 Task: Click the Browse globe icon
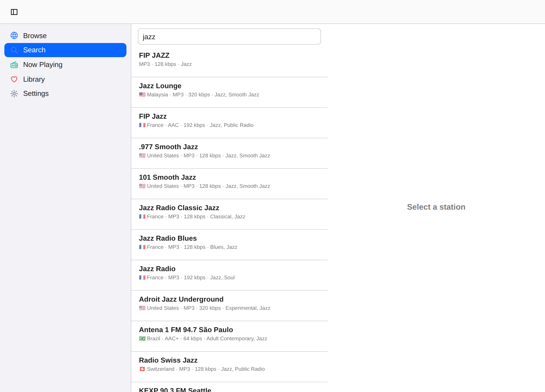pos(14,36)
